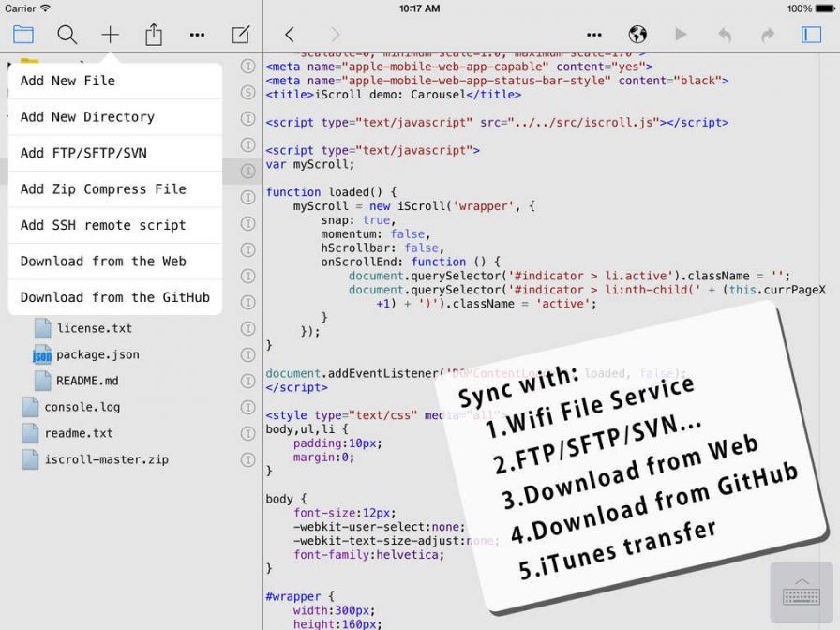
Task: Open the file list more options ellipsis
Action: pos(197,35)
